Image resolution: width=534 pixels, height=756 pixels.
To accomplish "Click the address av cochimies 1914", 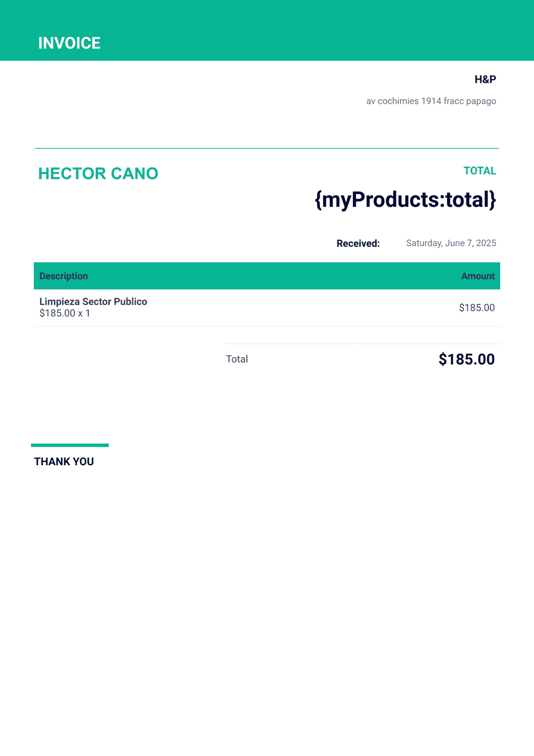I will click(431, 101).
